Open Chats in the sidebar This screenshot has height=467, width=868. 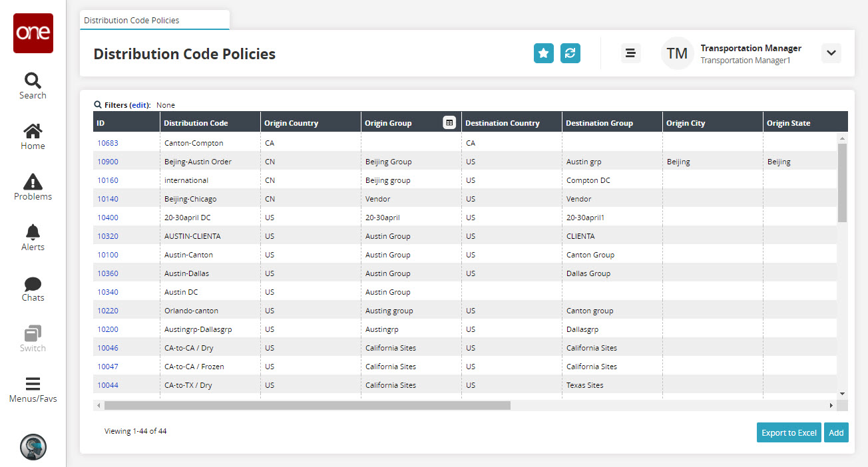pos(33,288)
